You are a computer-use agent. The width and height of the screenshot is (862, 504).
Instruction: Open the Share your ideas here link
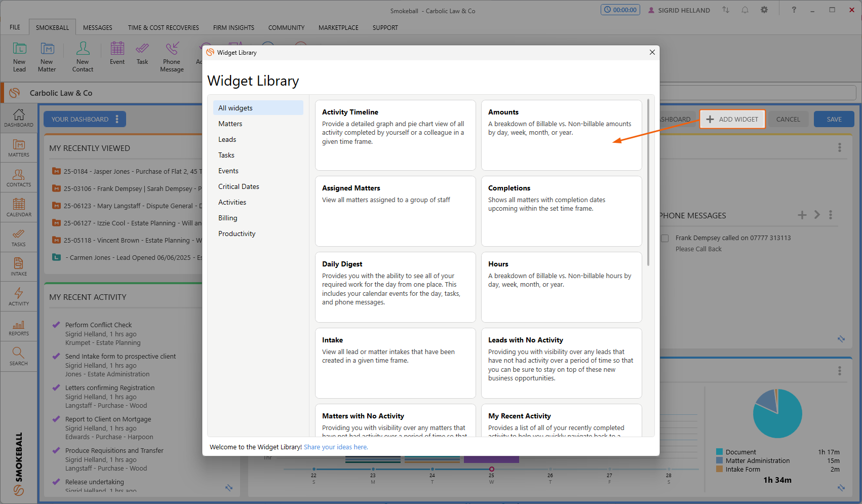click(x=336, y=447)
